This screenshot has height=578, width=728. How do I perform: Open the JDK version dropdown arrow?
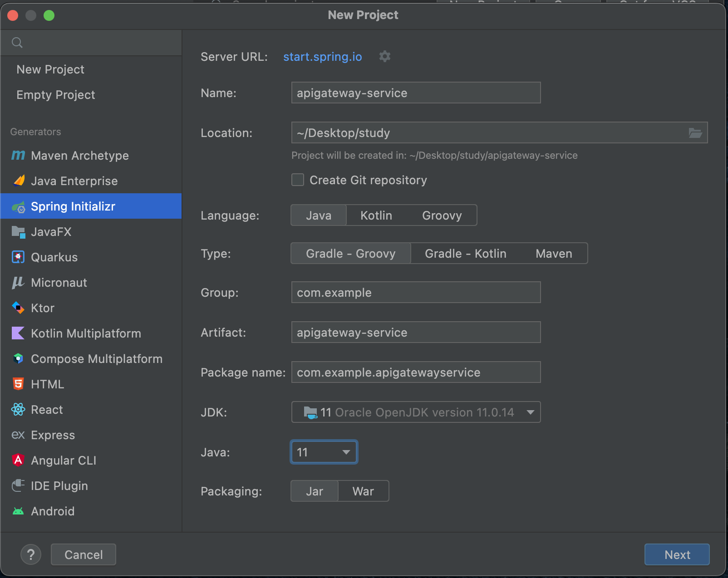coord(530,412)
